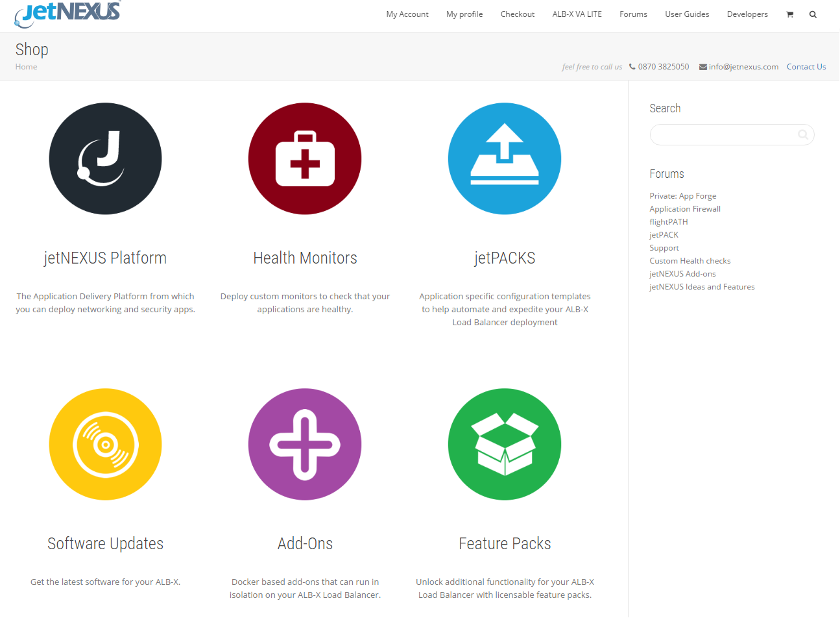Select ALB-X VA LITE in navigation
Screen dimensions: 840x618
pyautogui.click(x=577, y=14)
